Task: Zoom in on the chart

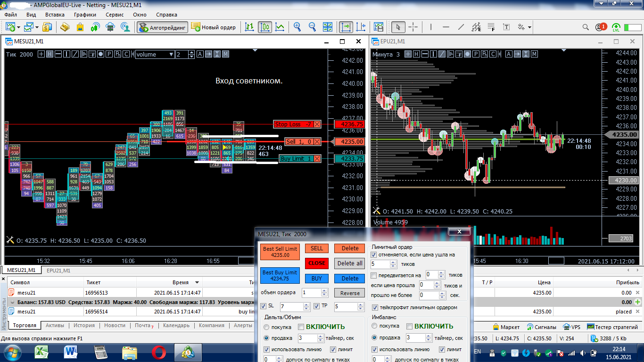Action: 297,27
